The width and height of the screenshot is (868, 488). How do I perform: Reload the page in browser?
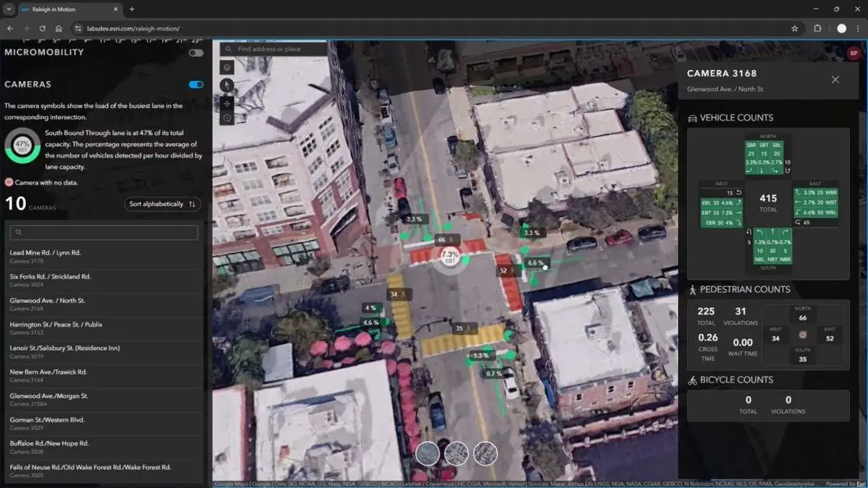[43, 28]
